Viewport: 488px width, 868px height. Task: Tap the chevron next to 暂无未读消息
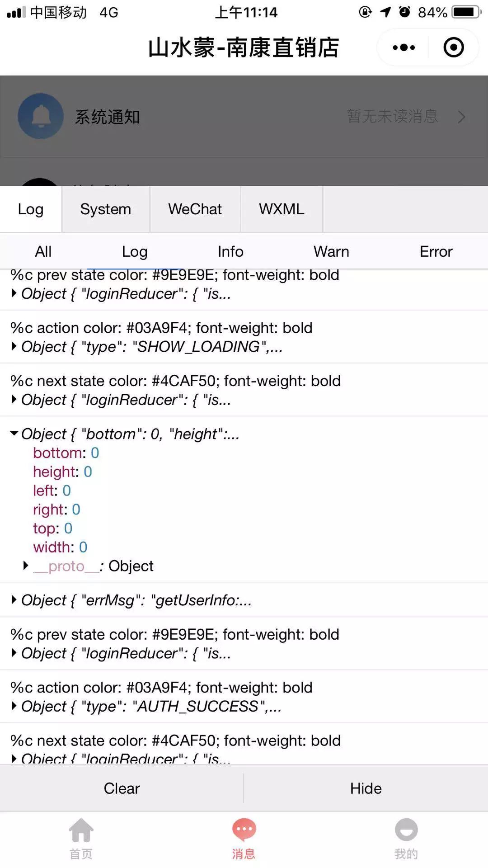[x=461, y=117]
